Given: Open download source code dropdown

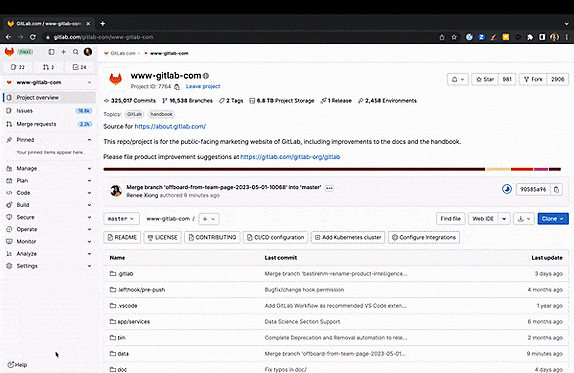Looking at the screenshot, I should tap(524, 219).
